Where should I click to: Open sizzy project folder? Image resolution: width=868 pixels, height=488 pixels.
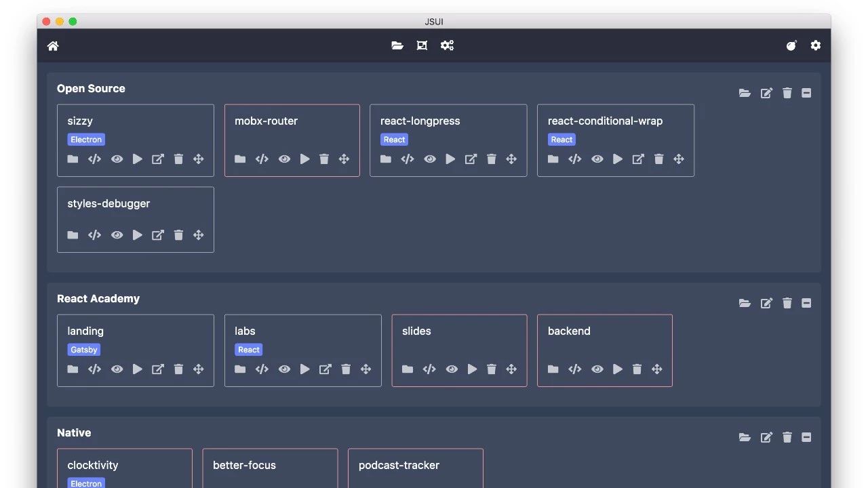click(73, 159)
